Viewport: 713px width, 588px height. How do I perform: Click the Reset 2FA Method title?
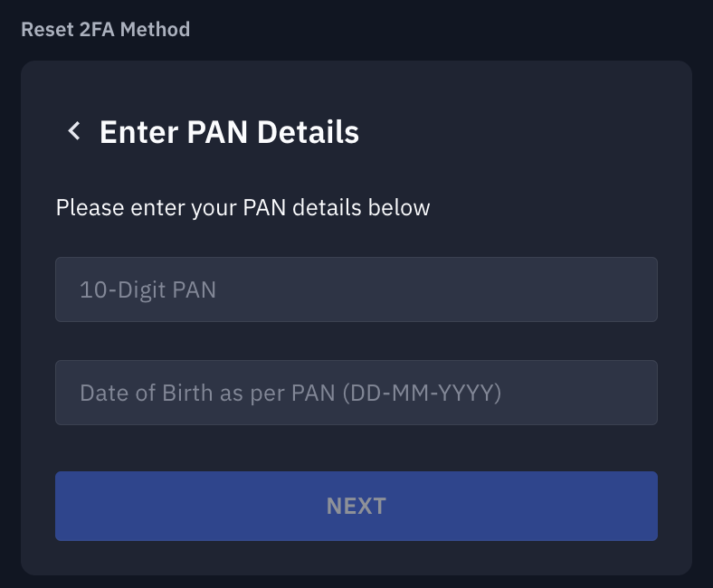105,29
